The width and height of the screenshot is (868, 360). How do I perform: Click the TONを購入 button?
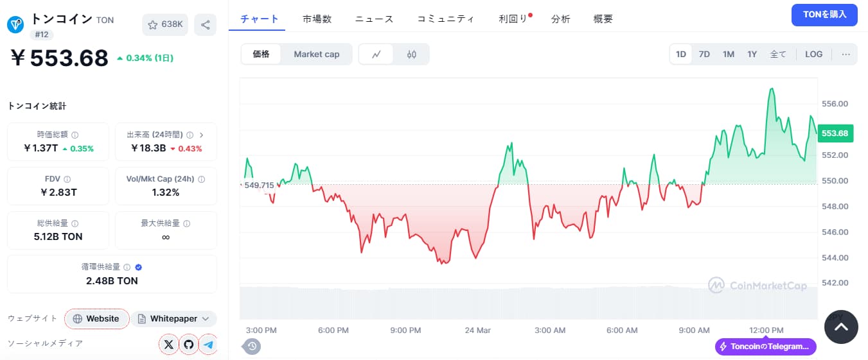pyautogui.click(x=824, y=15)
